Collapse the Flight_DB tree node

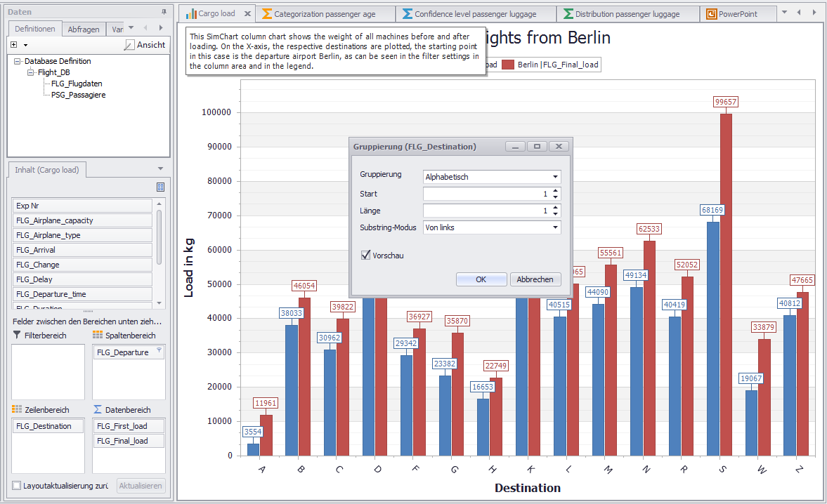tap(31, 72)
